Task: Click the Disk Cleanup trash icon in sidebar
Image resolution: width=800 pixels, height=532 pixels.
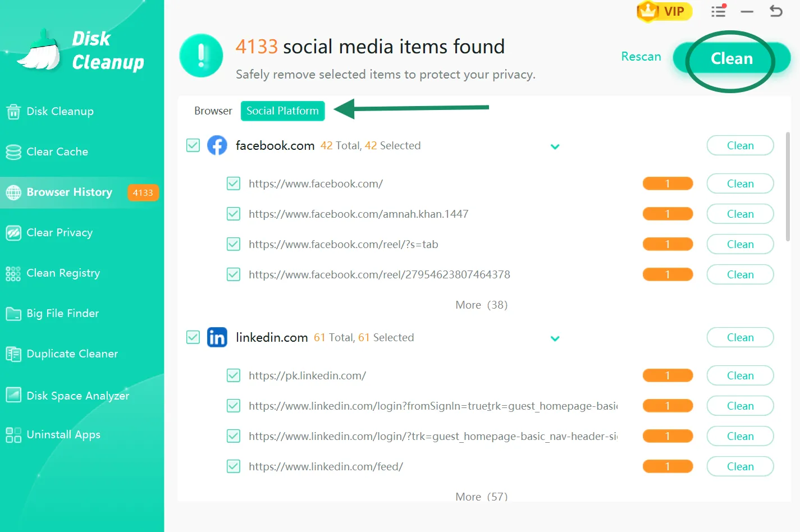Action: point(13,112)
